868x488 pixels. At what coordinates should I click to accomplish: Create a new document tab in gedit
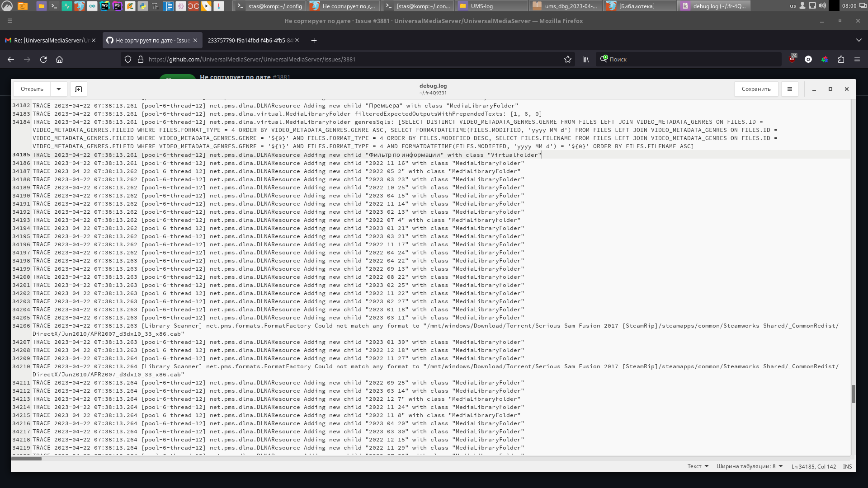79,89
